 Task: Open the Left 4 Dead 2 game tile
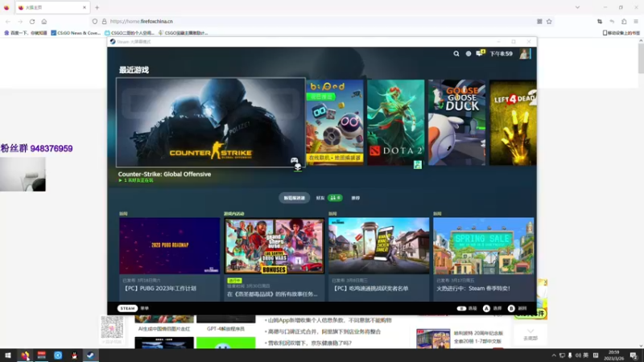[x=513, y=123]
